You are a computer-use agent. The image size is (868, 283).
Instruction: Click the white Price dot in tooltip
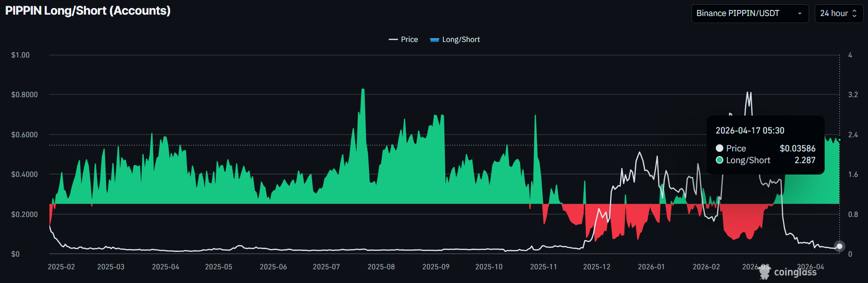(x=720, y=148)
